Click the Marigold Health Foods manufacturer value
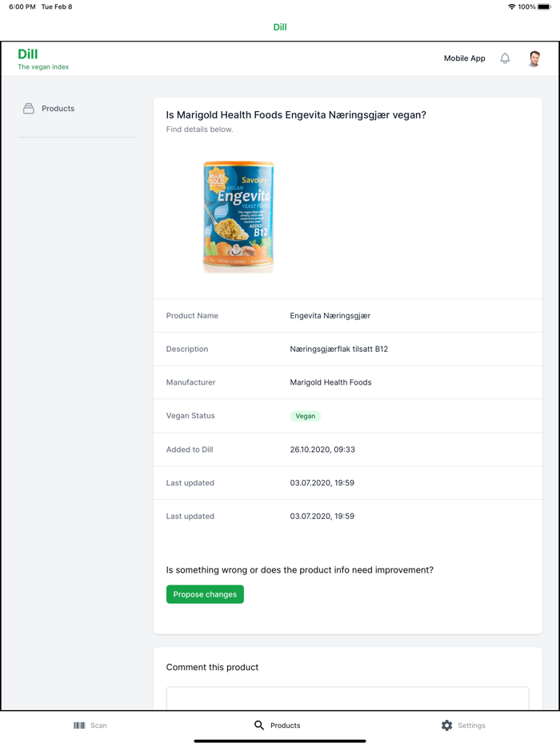The height and width of the screenshot is (747, 560). pos(330,382)
